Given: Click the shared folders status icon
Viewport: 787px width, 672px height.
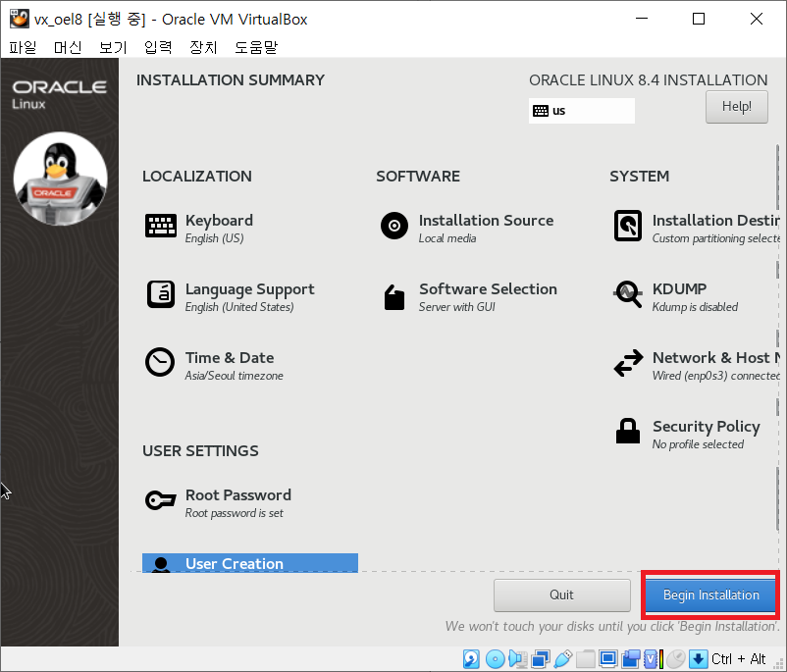Looking at the screenshot, I should pos(586,658).
